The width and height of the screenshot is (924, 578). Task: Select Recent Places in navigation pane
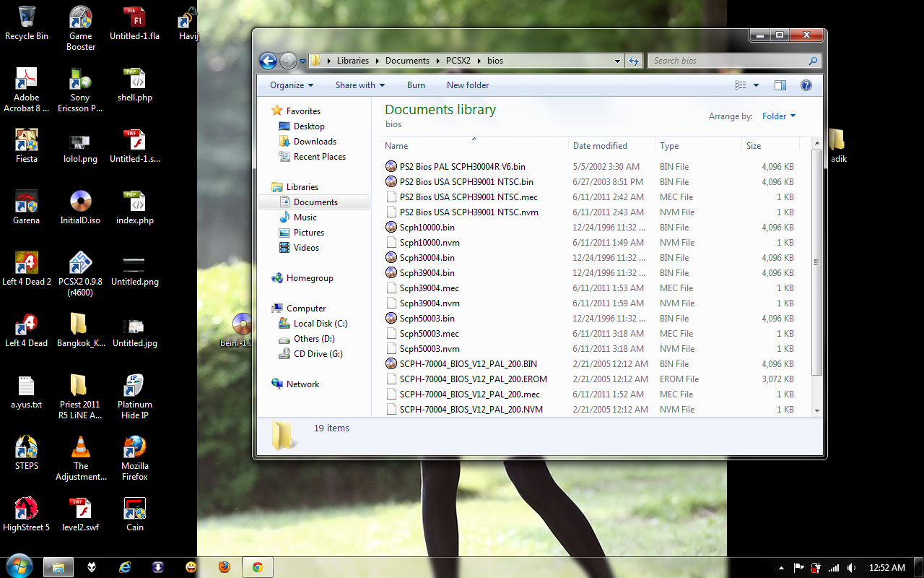[x=319, y=157]
